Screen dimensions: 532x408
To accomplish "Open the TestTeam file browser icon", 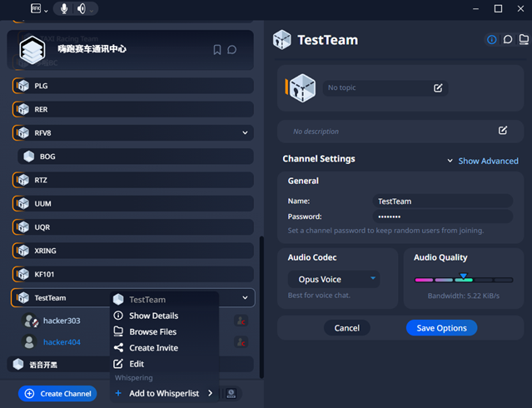I will pyautogui.click(x=523, y=39).
